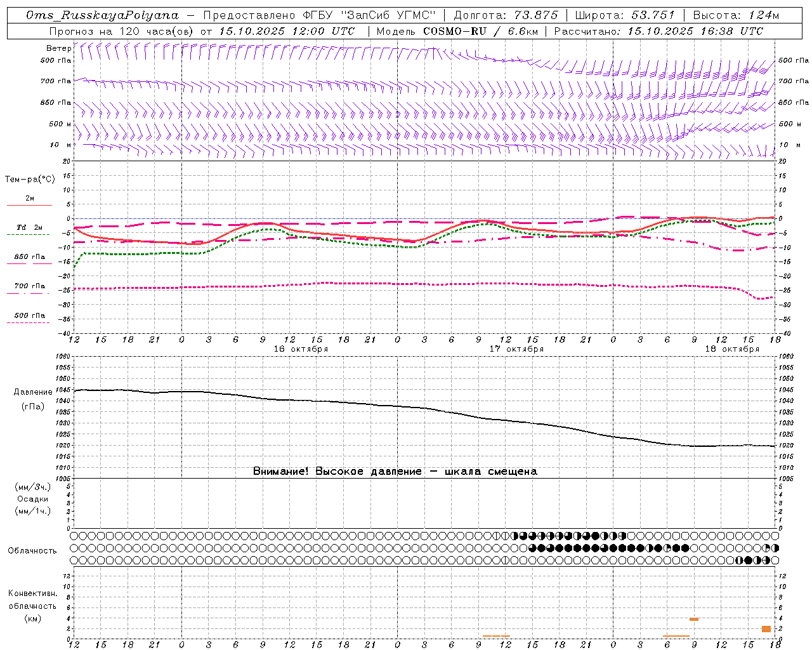This screenshot has height=650, width=812.
Task: Click the Осадки panel label
Action: [x=32, y=499]
